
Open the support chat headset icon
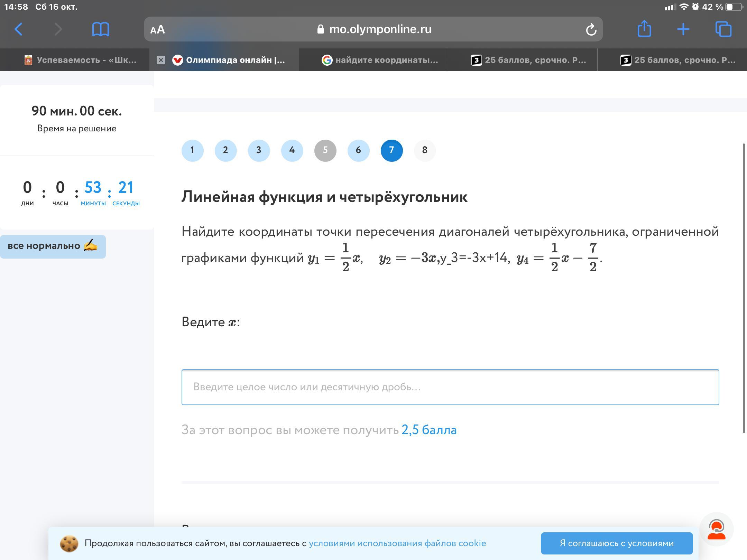(x=716, y=529)
